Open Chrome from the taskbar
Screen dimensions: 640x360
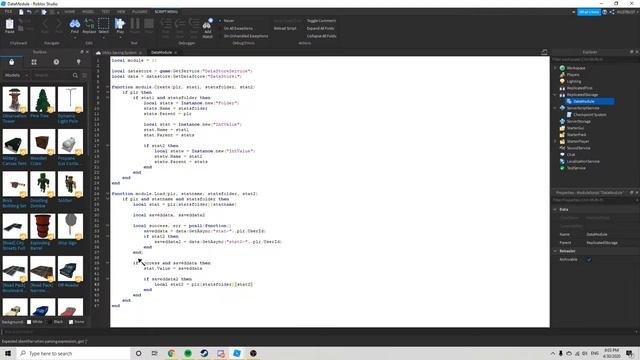click(171, 353)
